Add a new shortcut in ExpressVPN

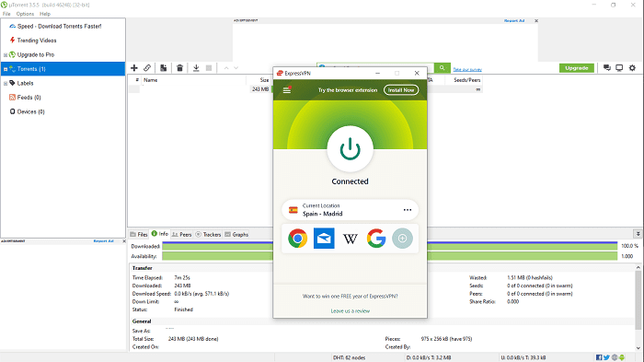(x=403, y=239)
